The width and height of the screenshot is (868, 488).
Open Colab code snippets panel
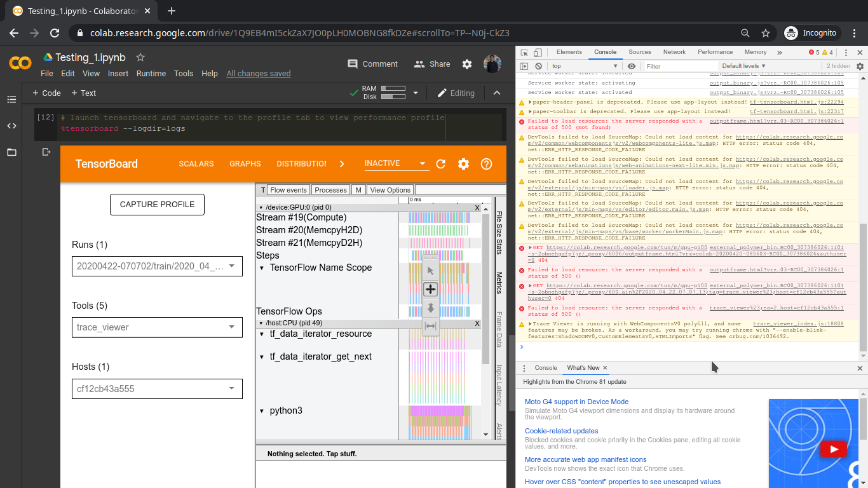point(11,126)
